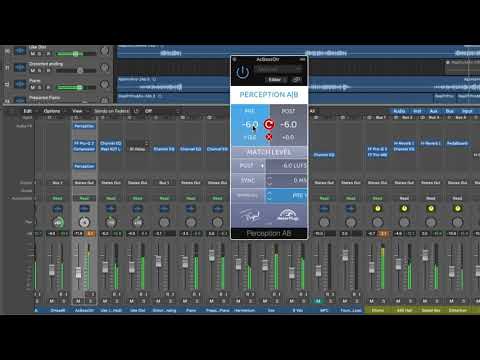Image resolution: width=480 pixels, height=360 pixels.
Task: Mute the Piano channel strip
Action: [x=185, y=301]
